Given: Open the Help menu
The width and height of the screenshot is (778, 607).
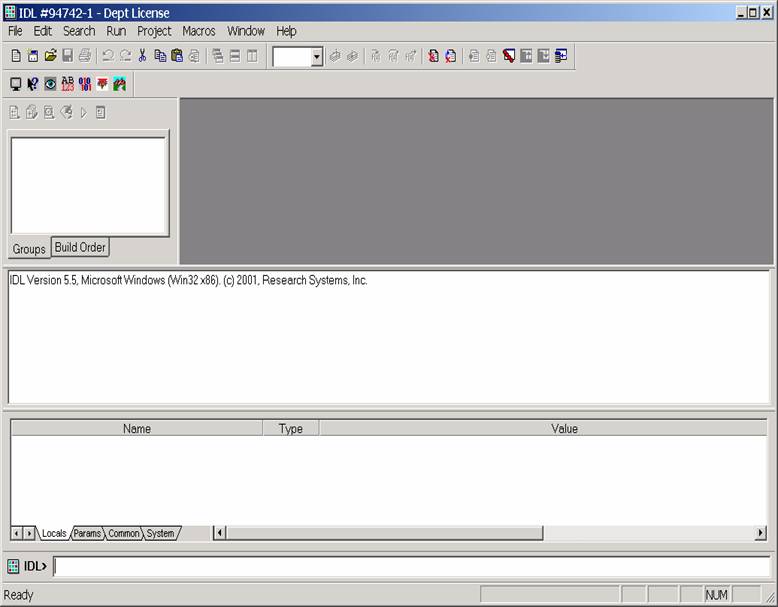Looking at the screenshot, I should pos(286,31).
